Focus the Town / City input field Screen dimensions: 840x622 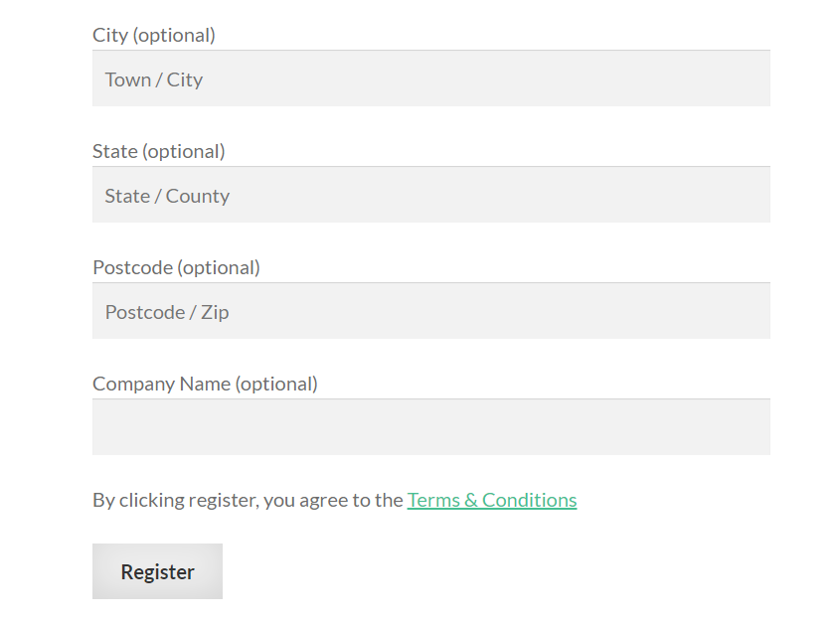coord(430,78)
